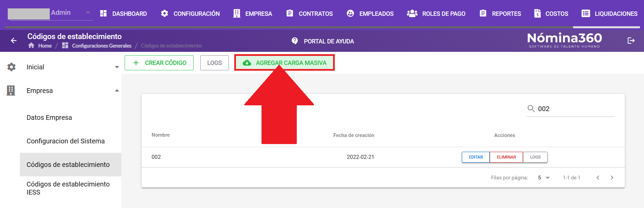This screenshot has height=208, width=644.
Task: Click the Empresa building icon in navbar
Action: (x=237, y=13)
